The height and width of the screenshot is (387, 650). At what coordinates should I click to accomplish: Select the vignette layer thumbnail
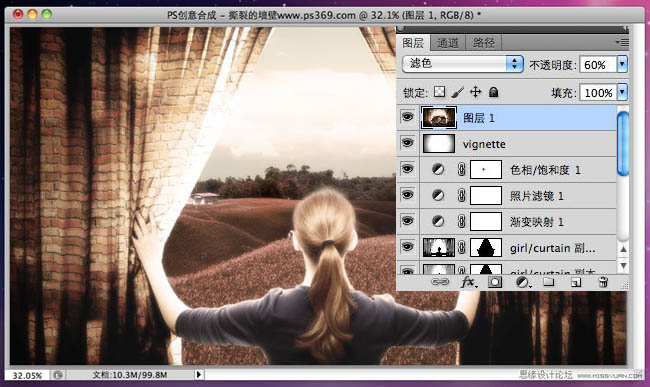tap(439, 144)
